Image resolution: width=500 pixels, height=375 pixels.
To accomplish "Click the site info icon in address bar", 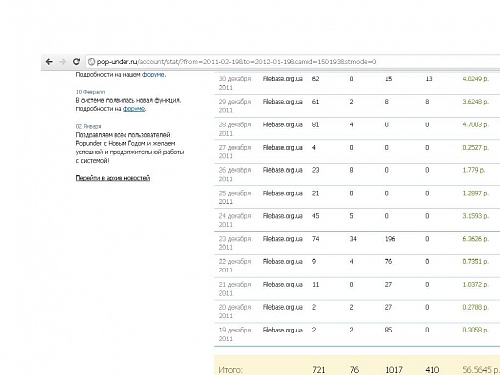I will (91, 62).
